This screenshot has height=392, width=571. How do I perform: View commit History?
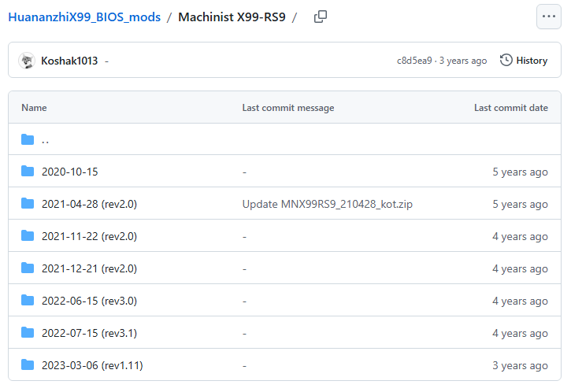point(532,61)
